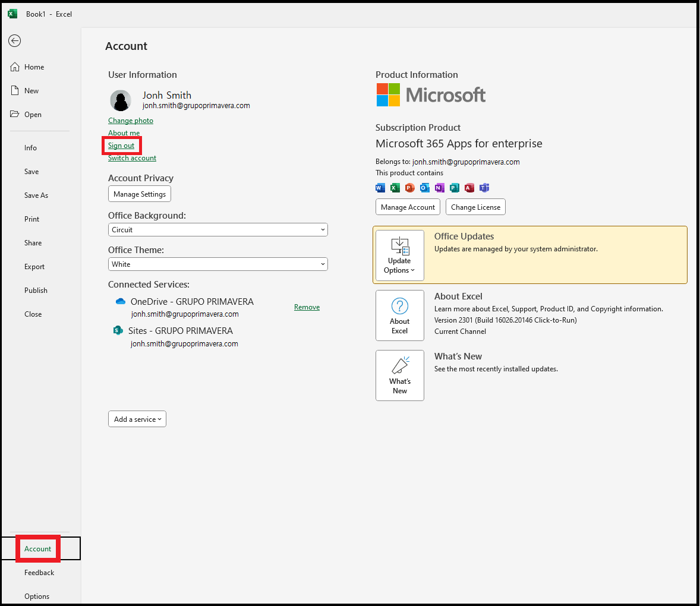Click the New blank page icon
The width and height of the screenshot is (700, 606).
[x=15, y=90]
